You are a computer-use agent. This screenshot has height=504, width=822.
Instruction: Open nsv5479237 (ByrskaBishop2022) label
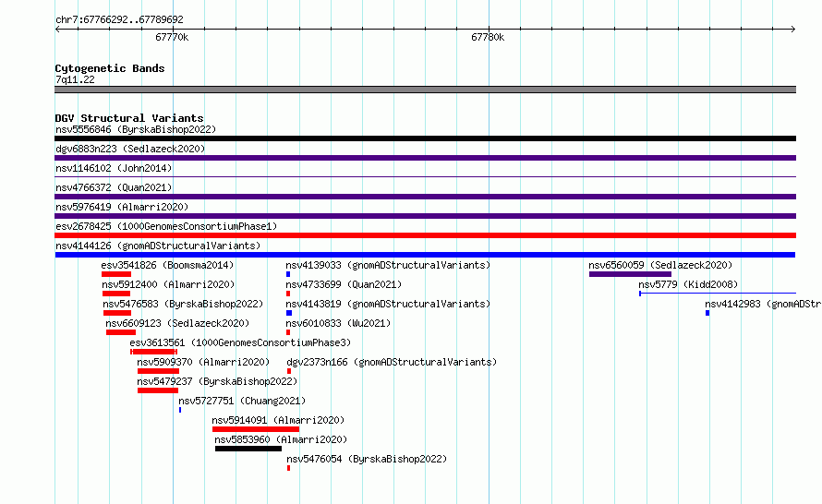pyautogui.click(x=217, y=381)
